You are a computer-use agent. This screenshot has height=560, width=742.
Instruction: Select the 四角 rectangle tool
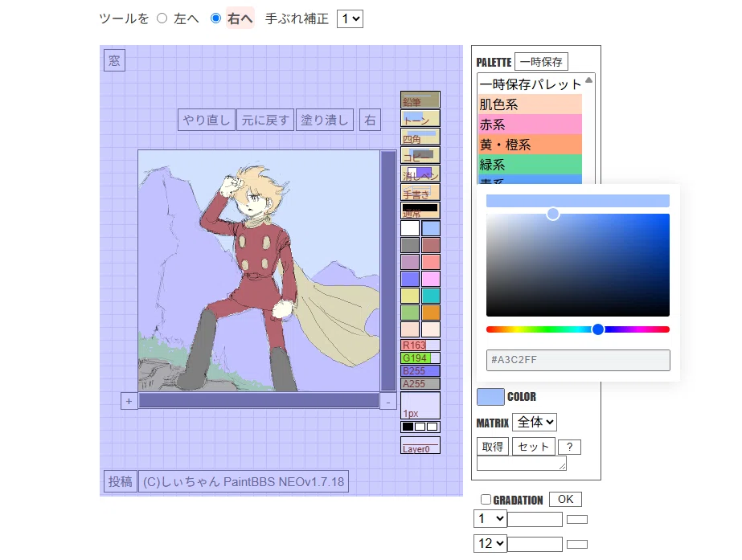[420, 137]
